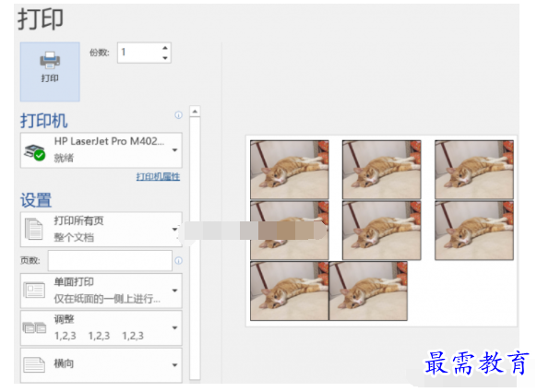537x392 pixels.
Task: Open the HP LaserJet Pro M402 printer dropdown
Action: (x=101, y=150)
